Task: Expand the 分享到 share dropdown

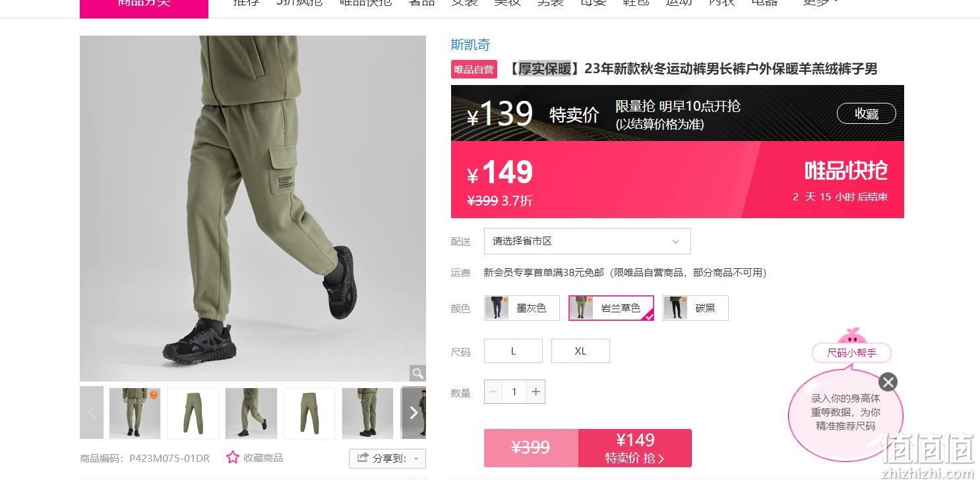Action: click(387, 458)
